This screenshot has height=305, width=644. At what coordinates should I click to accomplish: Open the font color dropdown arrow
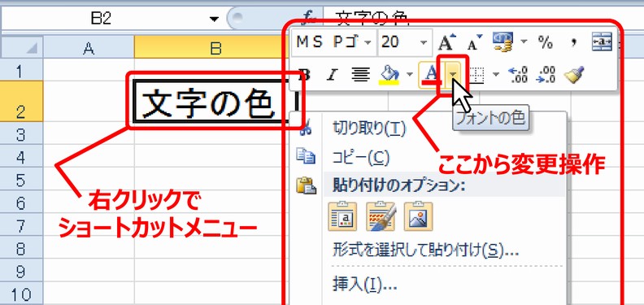click(x=453, y=75)
